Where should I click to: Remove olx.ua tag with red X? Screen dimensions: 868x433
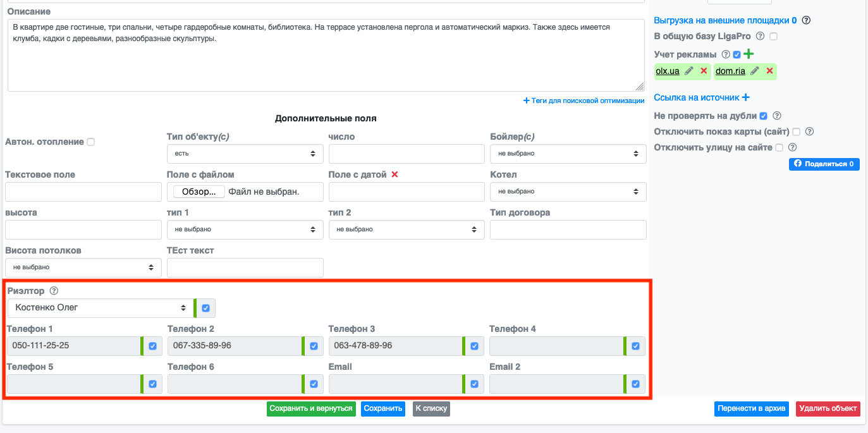704,71
